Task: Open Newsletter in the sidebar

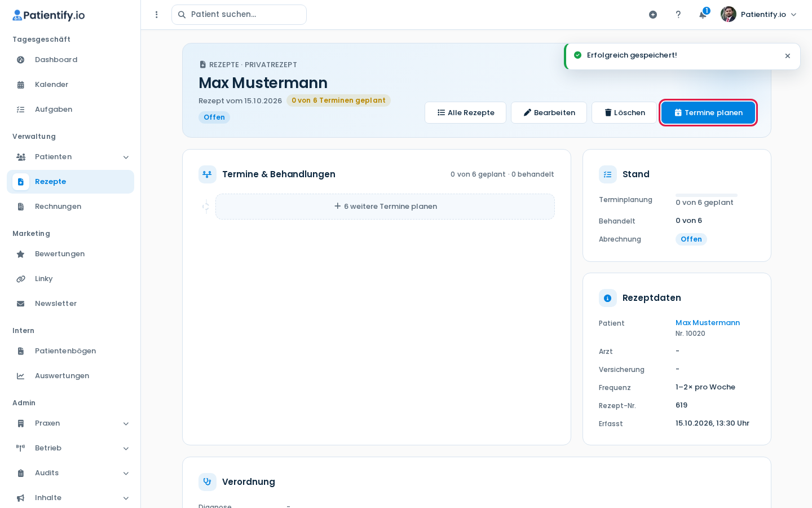Action: click(70, 304)
